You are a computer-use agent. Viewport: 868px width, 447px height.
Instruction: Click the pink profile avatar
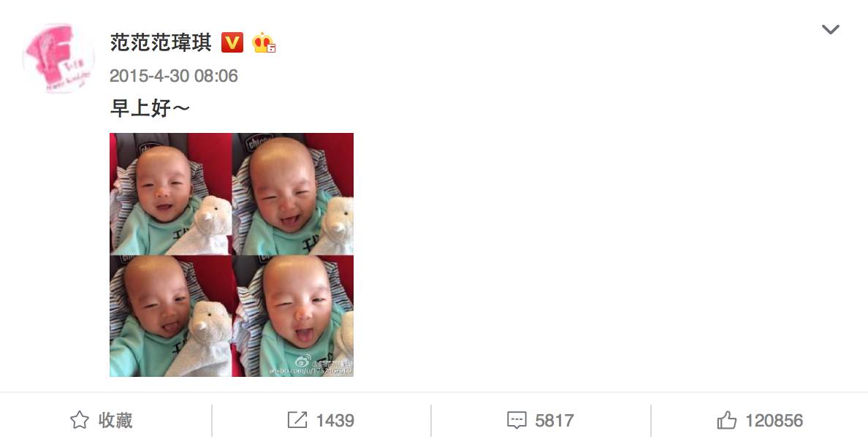tap(58, 58)
